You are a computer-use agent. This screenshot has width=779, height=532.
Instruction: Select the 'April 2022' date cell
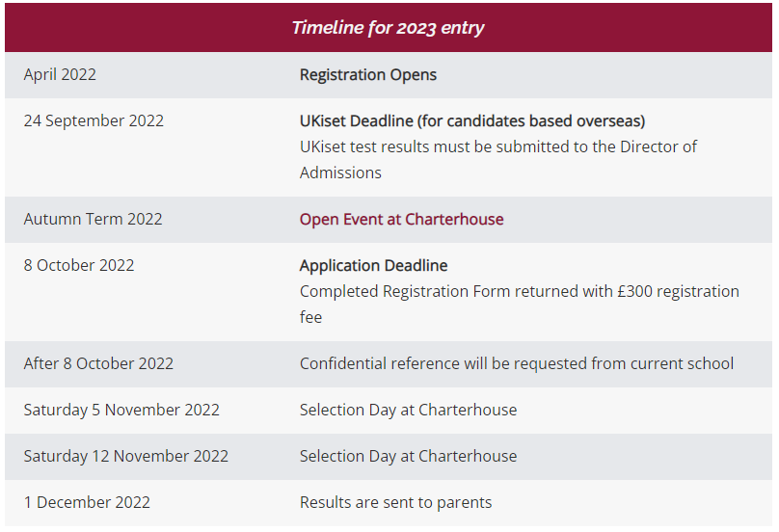tap(60, 74)
